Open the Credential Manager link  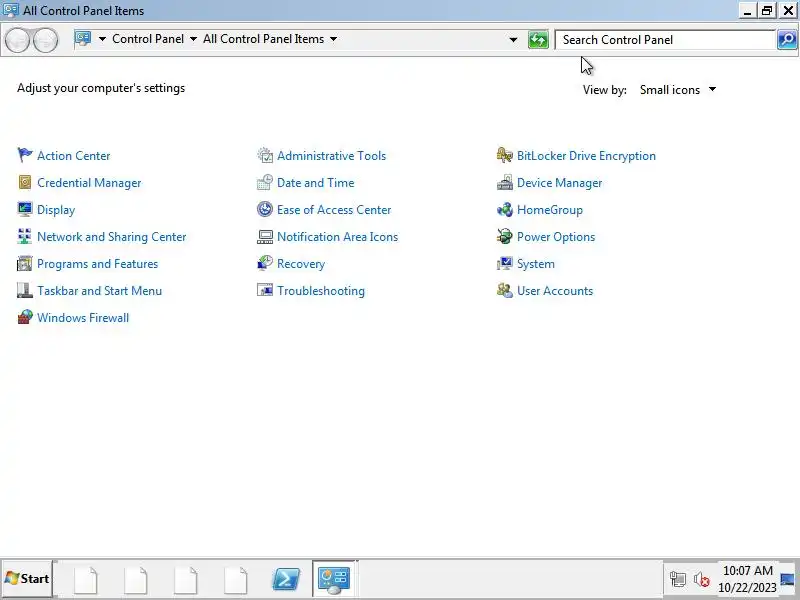click(89, 183)
